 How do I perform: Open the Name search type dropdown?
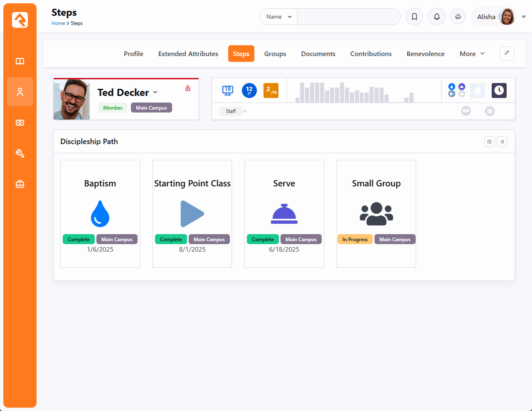click(x=278, y=17)
